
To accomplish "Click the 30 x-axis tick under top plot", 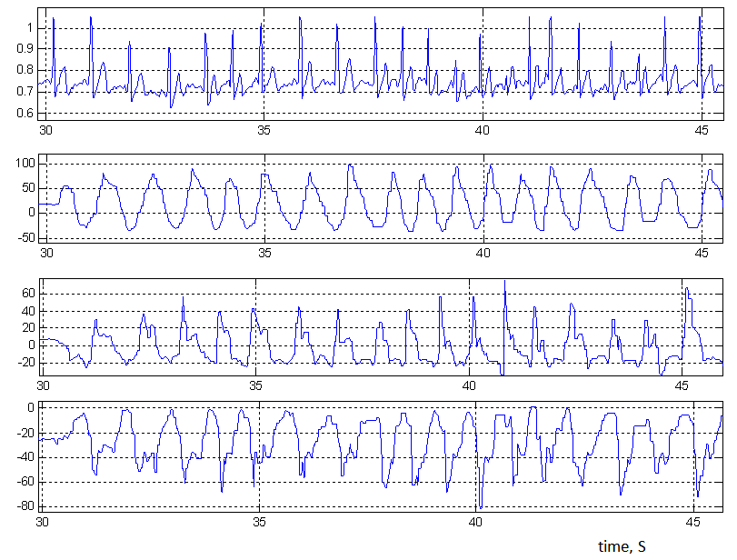I will tap(45, 129).
